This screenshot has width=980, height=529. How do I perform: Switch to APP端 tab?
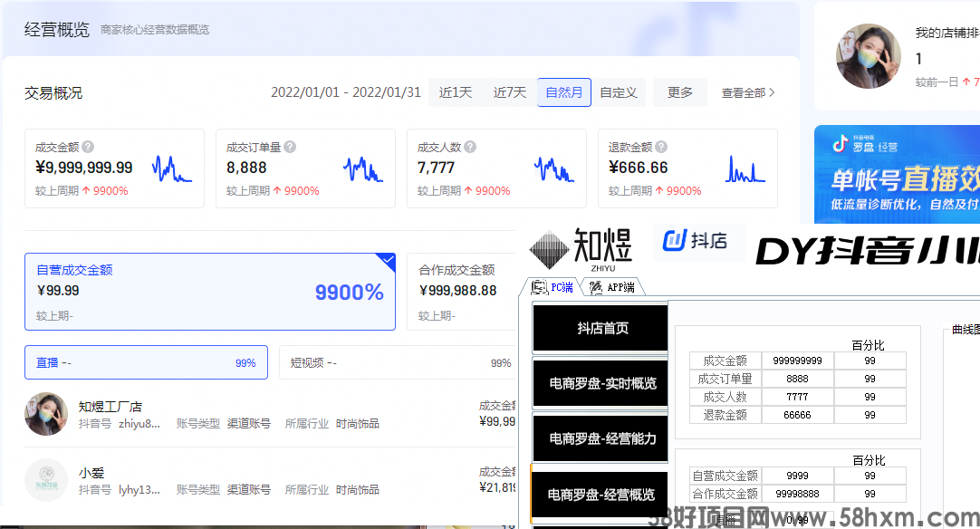tap(612, 287)
